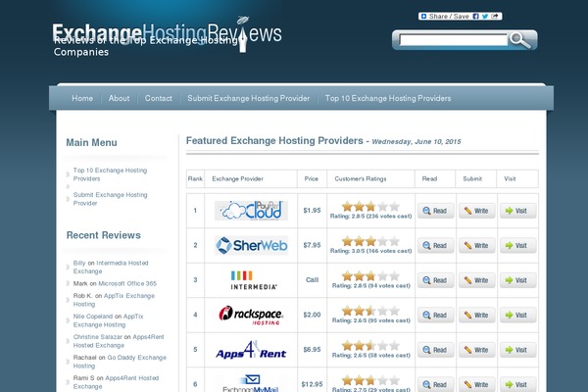Screen dimensions: 588x392
Task: Click the PayPerCloud logo
Action: pyautogui.click(x=251, y=211)
